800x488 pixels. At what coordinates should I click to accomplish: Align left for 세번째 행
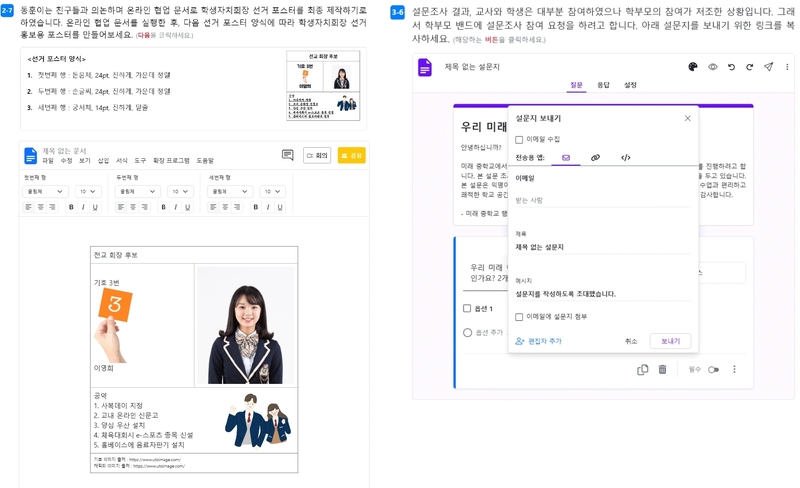click(x=213, y=207)
